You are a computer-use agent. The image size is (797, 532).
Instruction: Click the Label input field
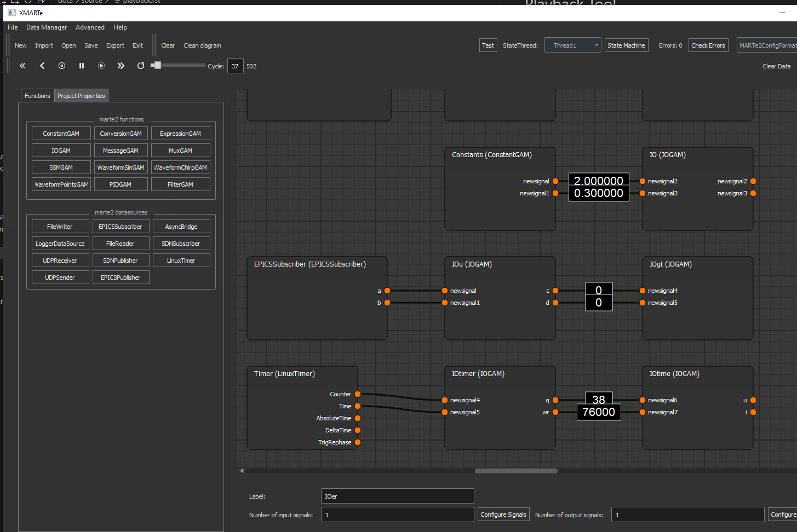(397, 496)
